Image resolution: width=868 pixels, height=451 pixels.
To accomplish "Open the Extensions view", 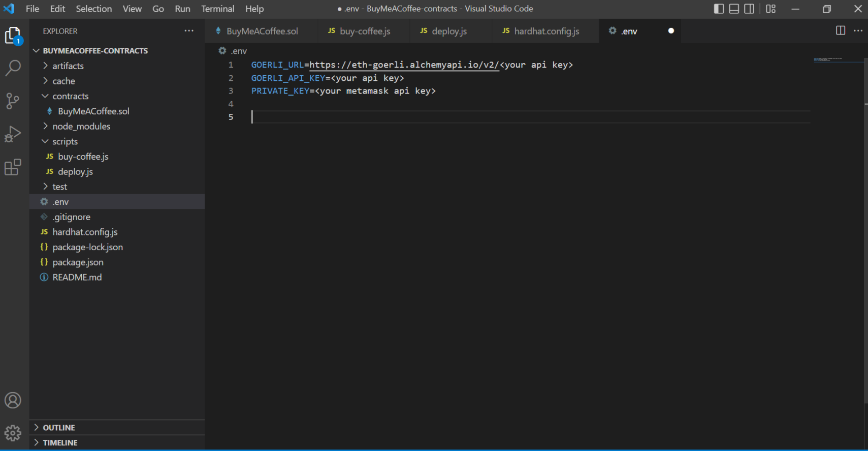I will (13, 167).
